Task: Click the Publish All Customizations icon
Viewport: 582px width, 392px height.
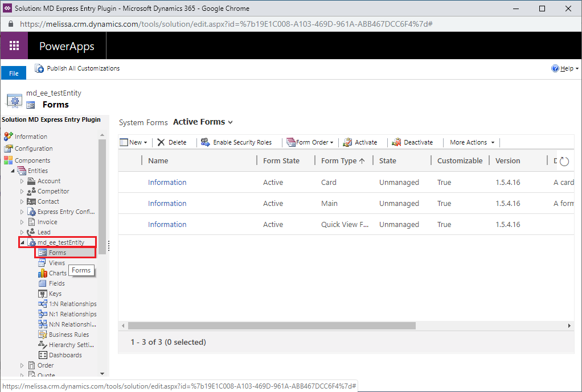Action: [x=39, y=68]
